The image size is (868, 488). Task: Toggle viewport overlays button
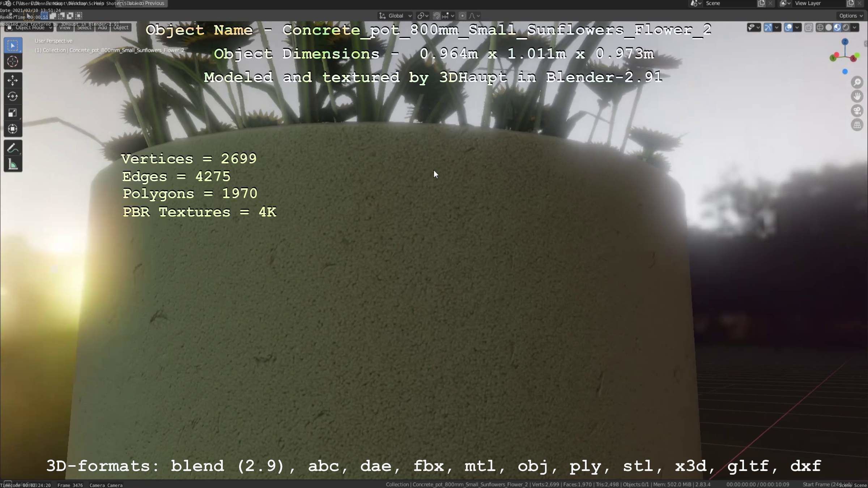(788, 27)
